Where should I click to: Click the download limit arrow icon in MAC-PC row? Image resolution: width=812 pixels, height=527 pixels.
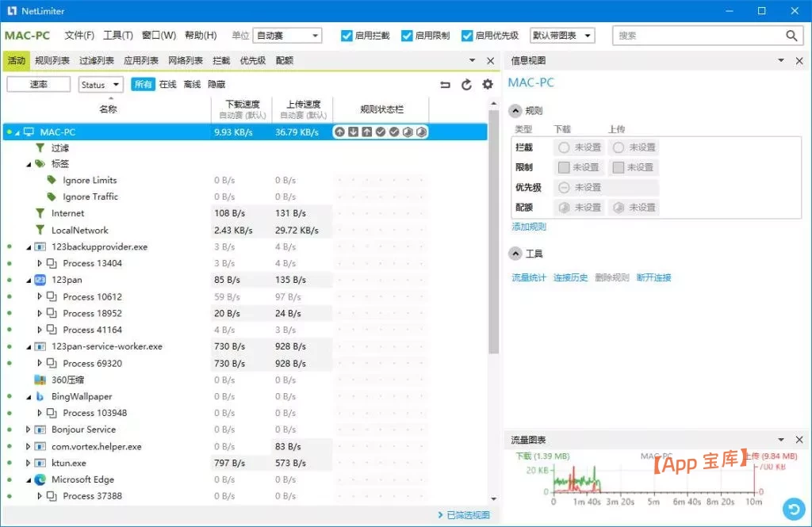[353, 132]
